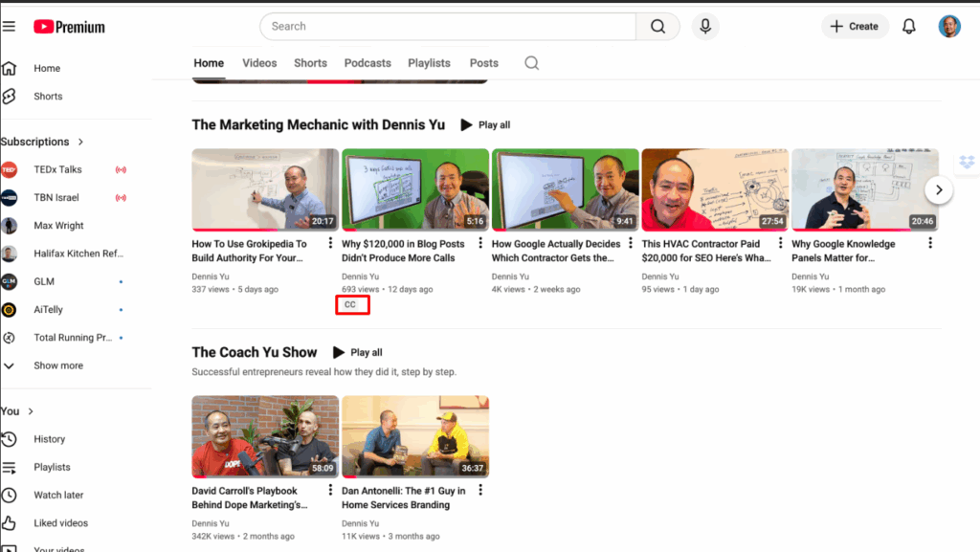Search within channel magnifier icon
This screenshot has width=980, height=552.
532,63
